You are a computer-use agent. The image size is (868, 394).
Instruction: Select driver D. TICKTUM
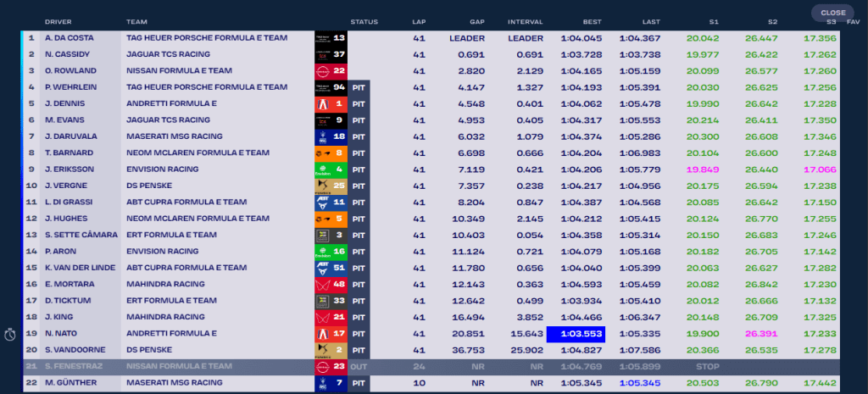tap(68, 301)
